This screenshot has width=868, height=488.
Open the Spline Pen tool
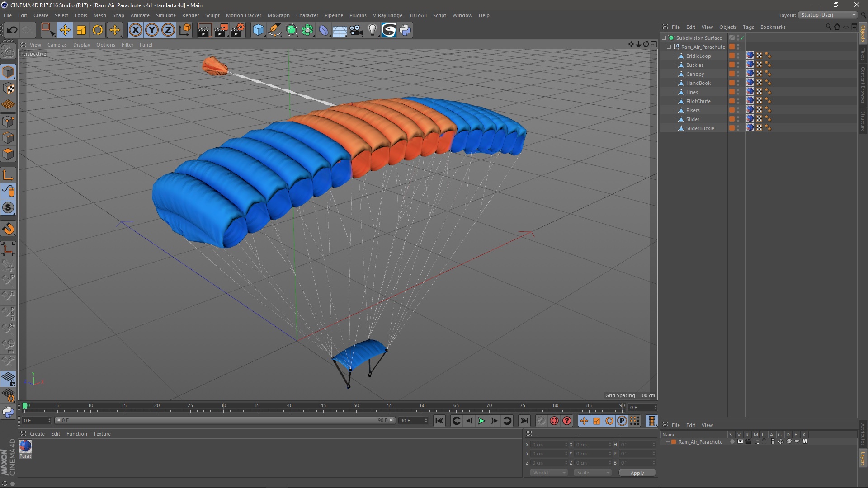(275, 30)
